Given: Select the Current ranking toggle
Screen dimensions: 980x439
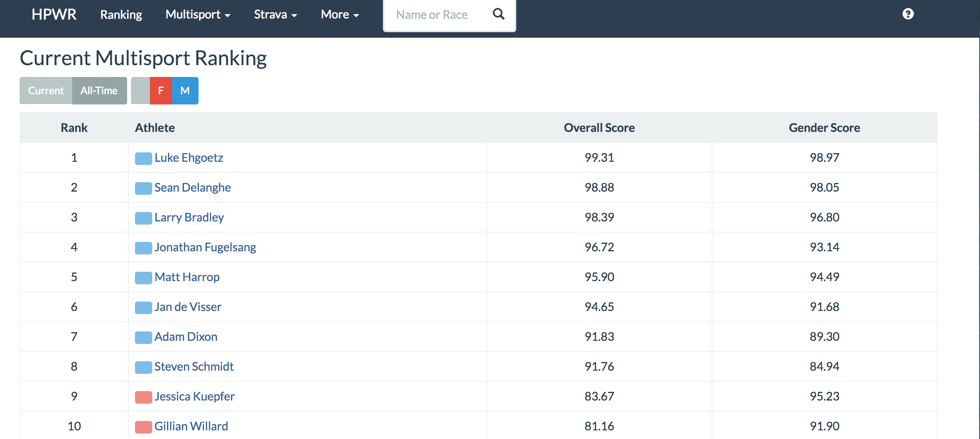Looking at the screenshot, I should point(46,91).
